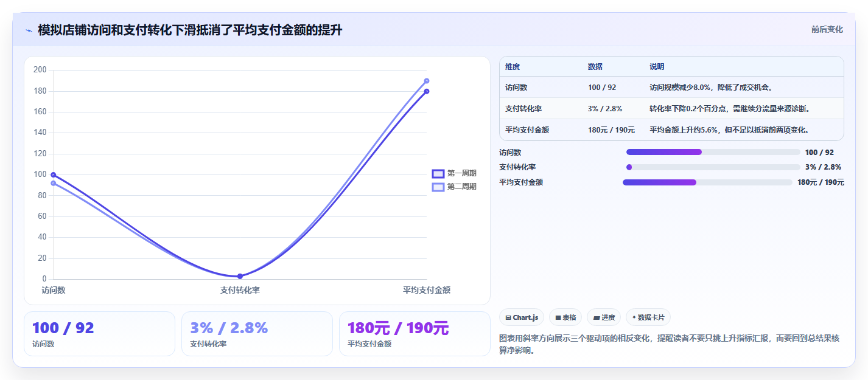This screenshot has width=868, height=380.
Task: Click the main title about 支付转化下滑
Action: point(190,30)
